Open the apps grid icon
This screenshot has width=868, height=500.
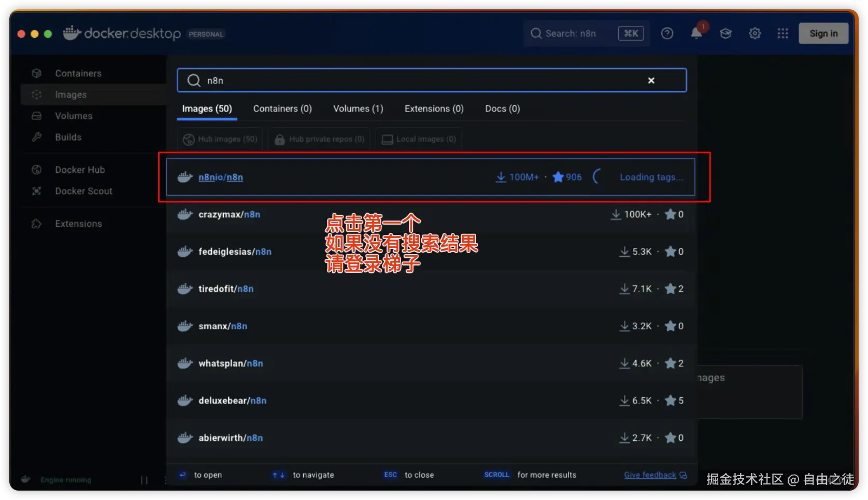tap(782, 33)
